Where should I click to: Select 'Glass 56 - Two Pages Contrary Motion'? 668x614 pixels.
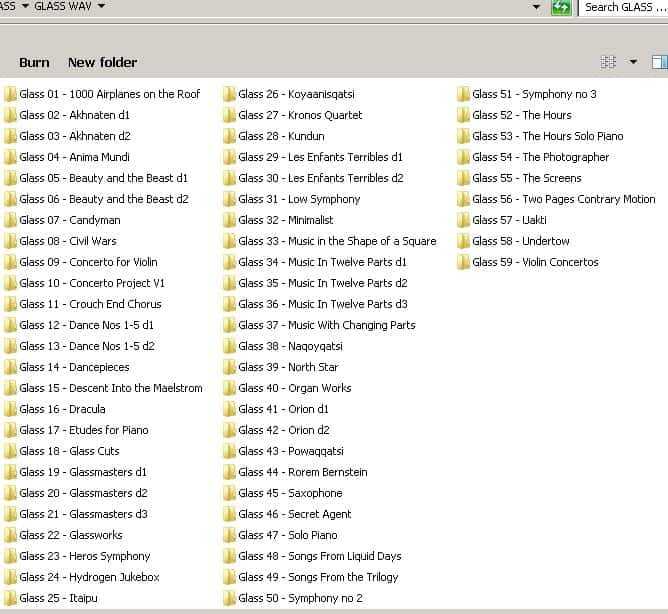[x=564, y=199]
